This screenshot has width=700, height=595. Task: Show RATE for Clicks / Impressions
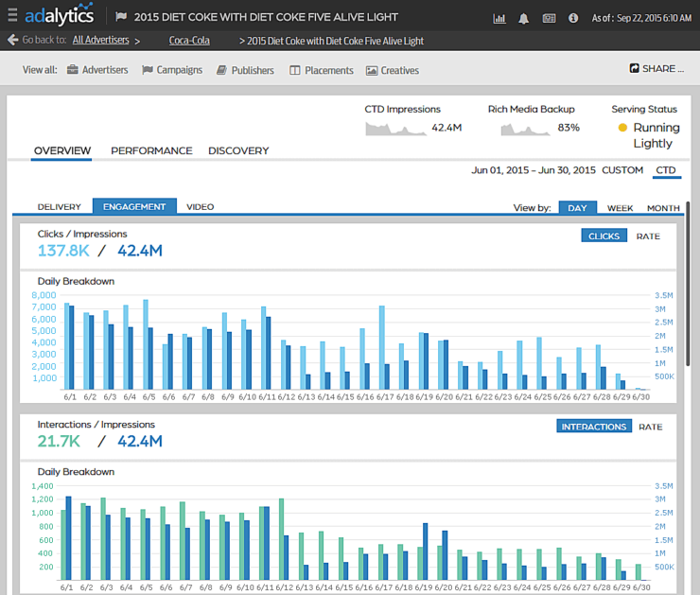tap(648, 236)
